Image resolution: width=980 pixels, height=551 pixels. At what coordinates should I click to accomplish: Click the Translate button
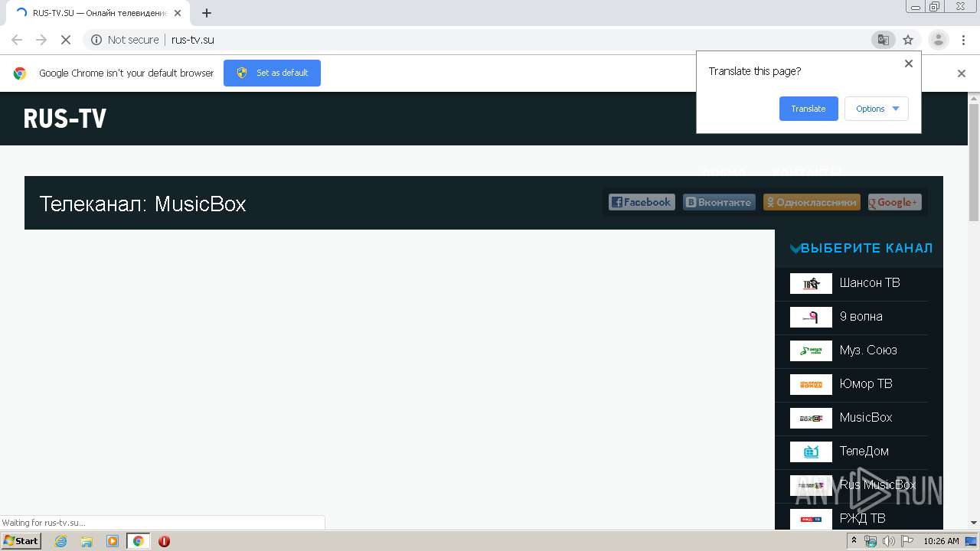tap(808, 109)
